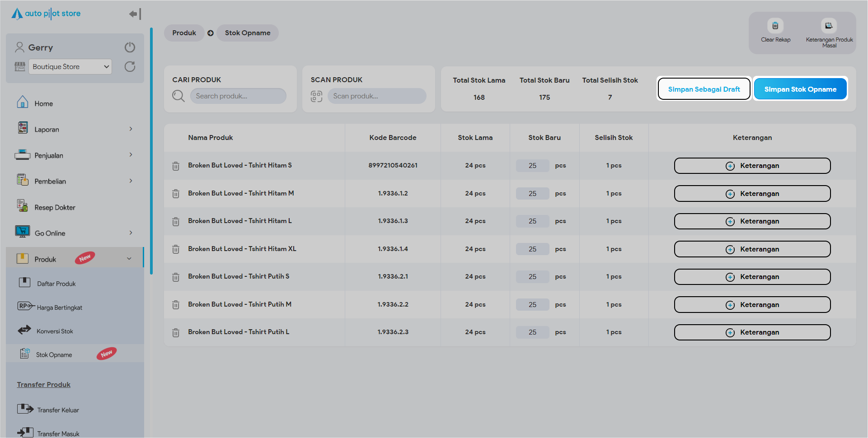Open Daftar Produk in sidebar
Screen dimensions: 868x438
pos(56,284)
